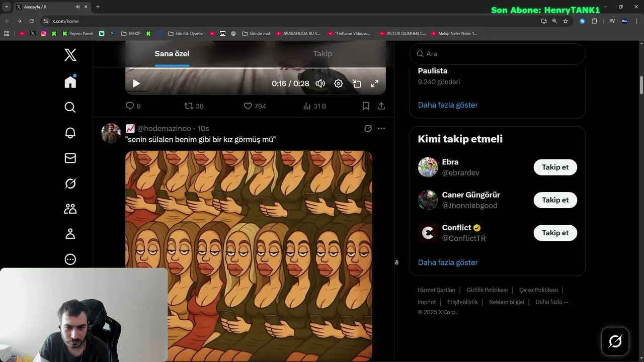This screenshot has width=644, height=362.
Task: Open browser zoom magnifier icon
Action: pos(554,21)
